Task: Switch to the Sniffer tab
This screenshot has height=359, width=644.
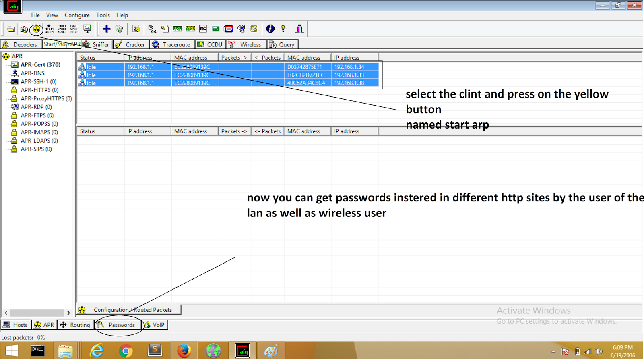Action: point(97,44)
